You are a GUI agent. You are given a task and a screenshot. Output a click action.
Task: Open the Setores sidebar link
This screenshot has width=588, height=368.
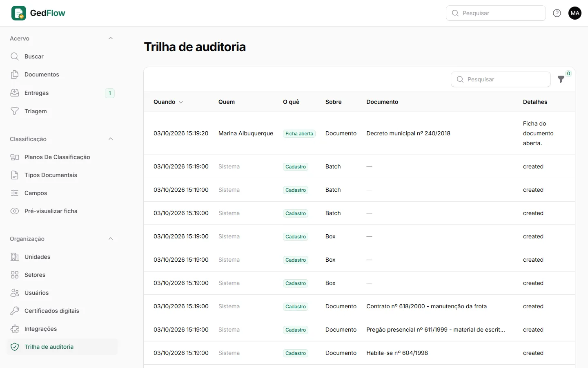pos(62,275)
